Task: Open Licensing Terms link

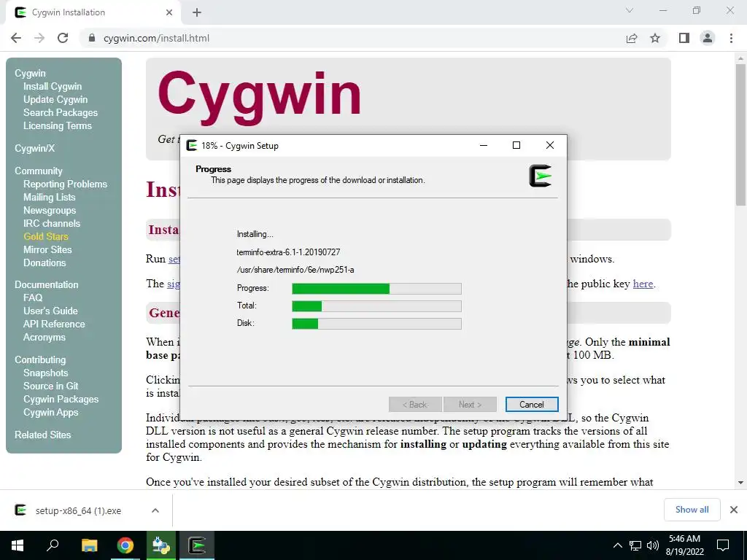Action: pos(57,125)
